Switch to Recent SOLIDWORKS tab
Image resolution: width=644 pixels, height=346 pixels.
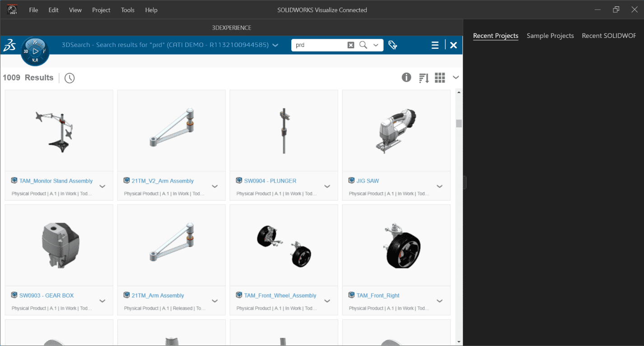(609, 36)
